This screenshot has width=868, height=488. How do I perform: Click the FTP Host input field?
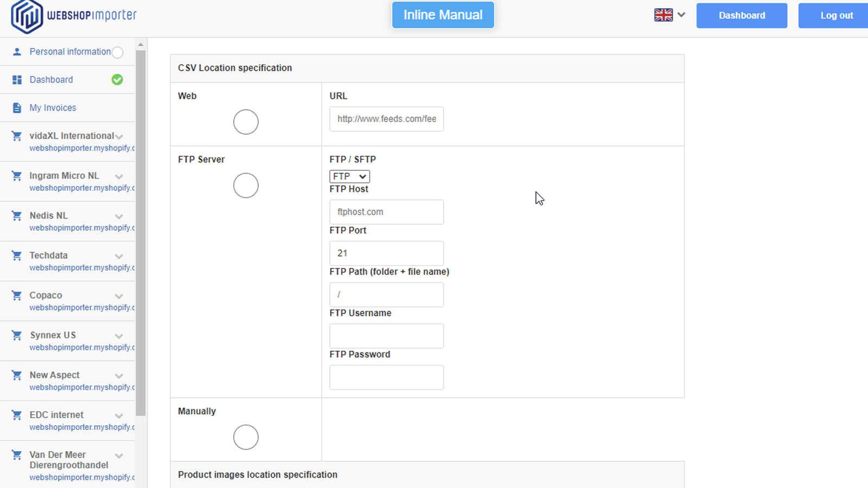coord(386,212)
